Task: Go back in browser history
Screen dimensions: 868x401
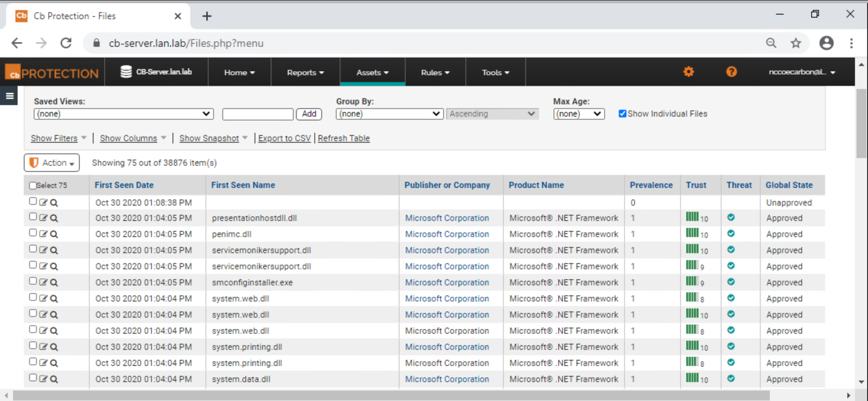Action: pyautogui.click(x=17, y=43)
